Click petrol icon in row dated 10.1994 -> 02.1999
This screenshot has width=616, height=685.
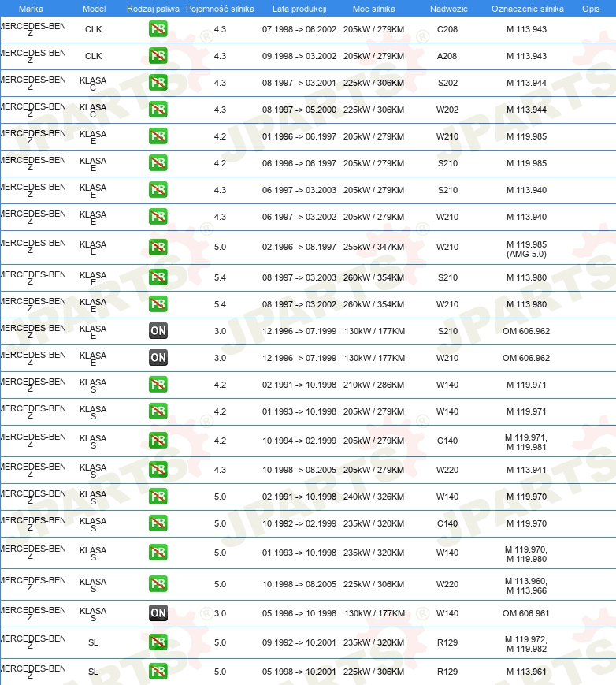pos(158,441)
